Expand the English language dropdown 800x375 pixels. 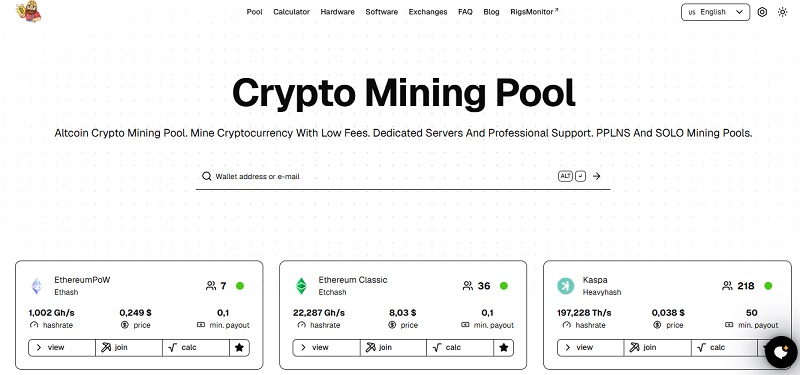[x=715, y=12]
